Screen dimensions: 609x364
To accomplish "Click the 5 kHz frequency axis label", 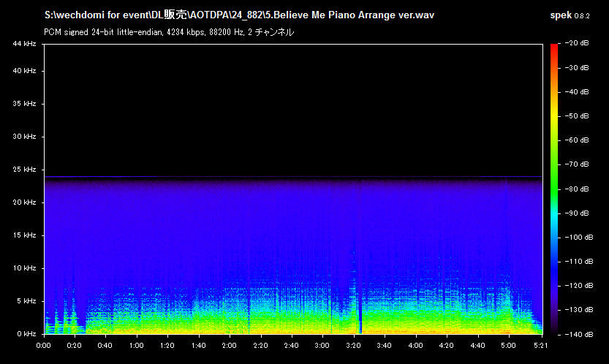I will coord(26,301).
